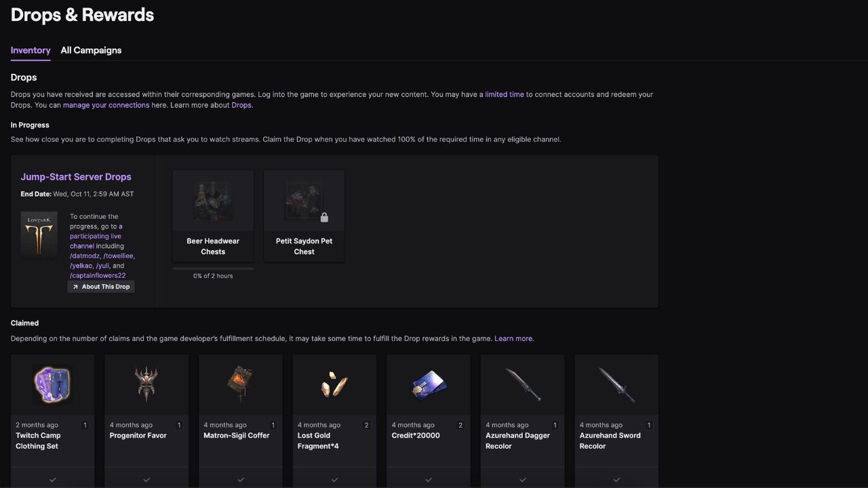Click the Azurehand Sword Recolor icon
This screenshot has width=868, height=488.
616,384
